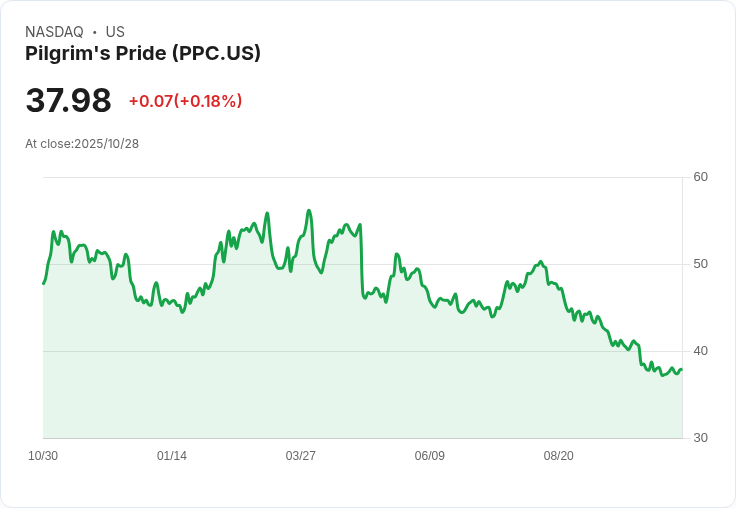Select the 03/27 date on x-axis
Viewport: 736px width, 508px height.
point(301,456)
